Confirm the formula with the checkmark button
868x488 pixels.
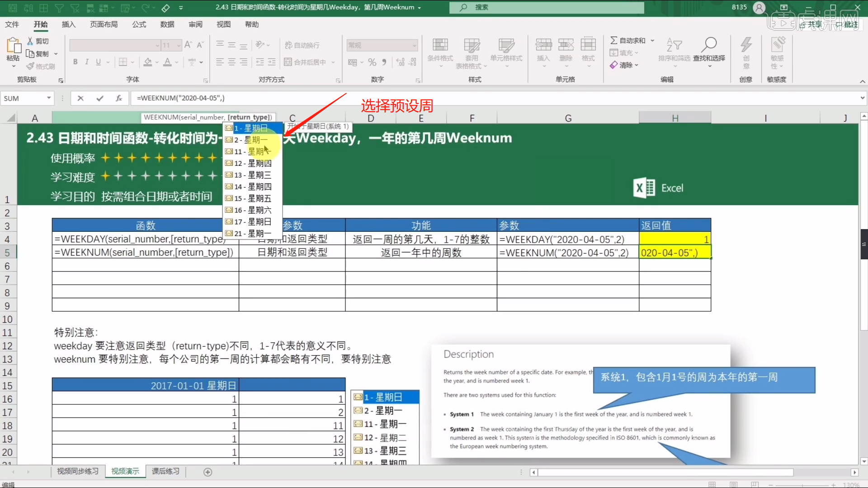[x=99, y=98]
